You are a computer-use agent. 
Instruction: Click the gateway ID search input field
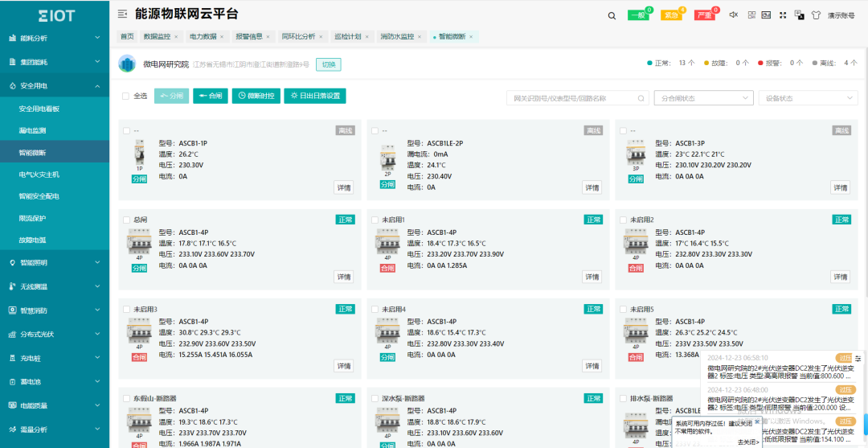pyautogui.click(x=577, y=98)
